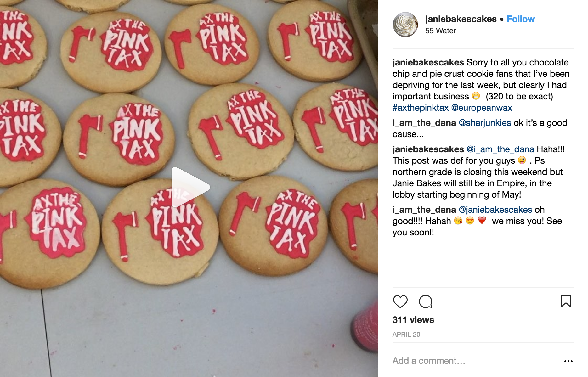Open the April 20 post date link

click(406, 335)
